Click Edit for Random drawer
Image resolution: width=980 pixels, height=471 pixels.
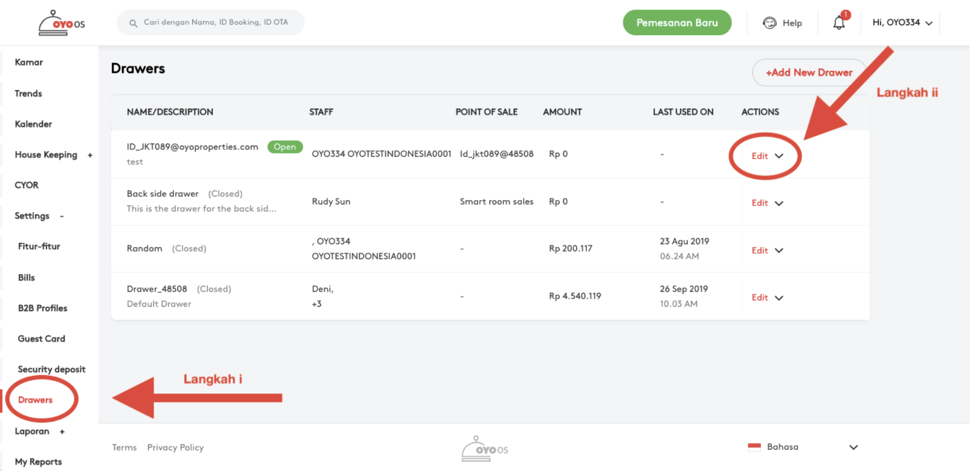(x=759, y=250)
